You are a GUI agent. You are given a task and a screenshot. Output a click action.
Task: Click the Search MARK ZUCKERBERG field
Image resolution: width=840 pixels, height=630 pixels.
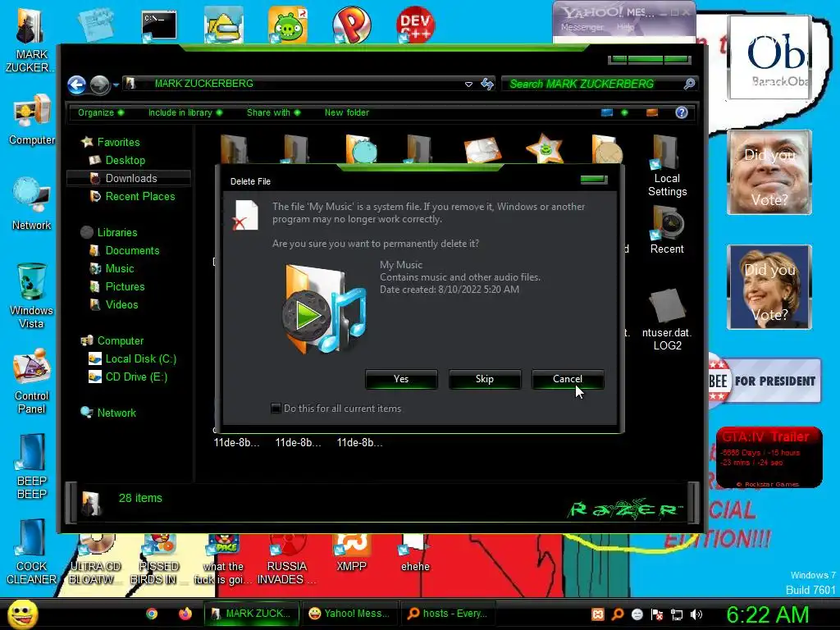(592, 84)
